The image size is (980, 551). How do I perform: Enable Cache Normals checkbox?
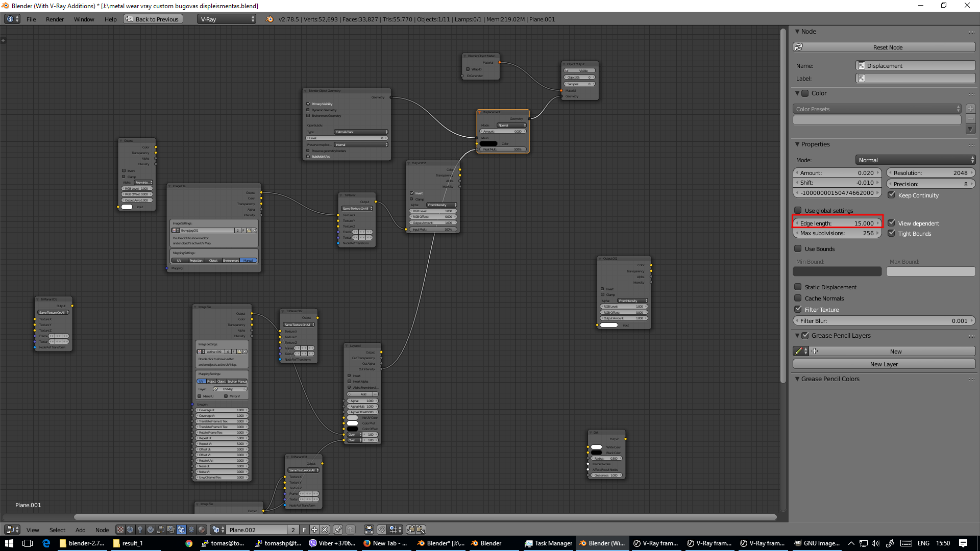click(x=798, y=298)
